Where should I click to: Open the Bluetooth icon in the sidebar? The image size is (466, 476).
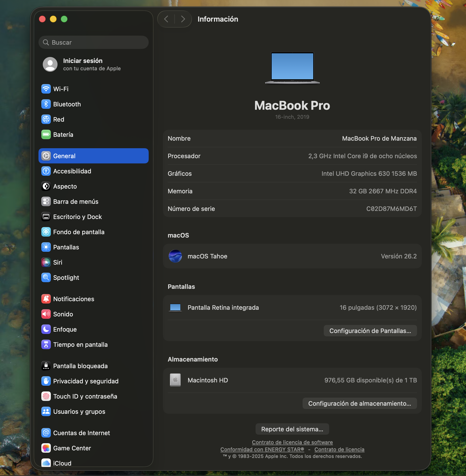pos(46,104)
